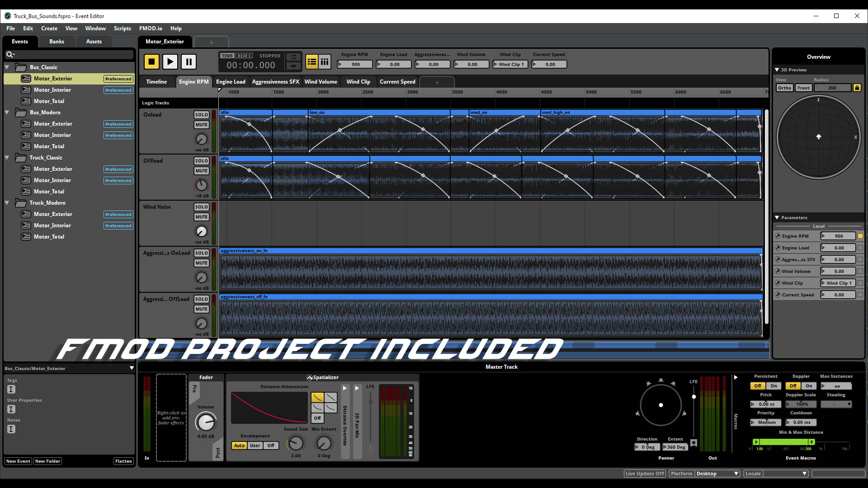
Task: Turn Doppler On
Action: 809,386
